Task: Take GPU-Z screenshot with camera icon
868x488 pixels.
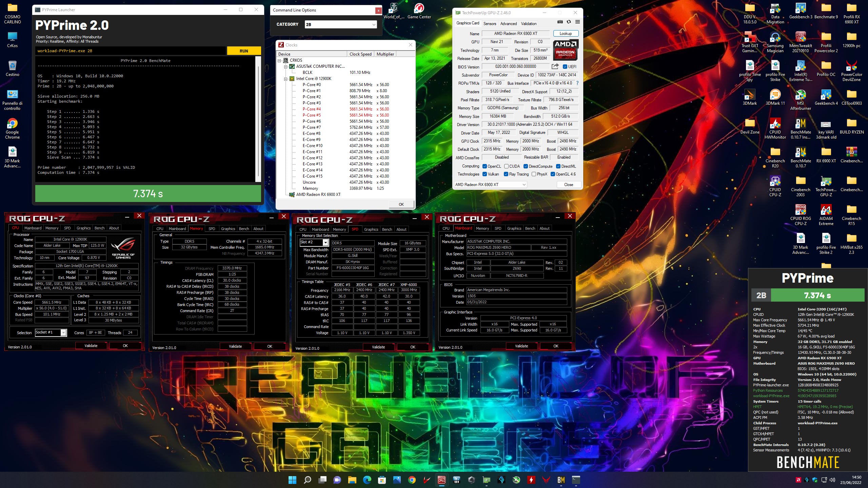Action: pos(560,22)
